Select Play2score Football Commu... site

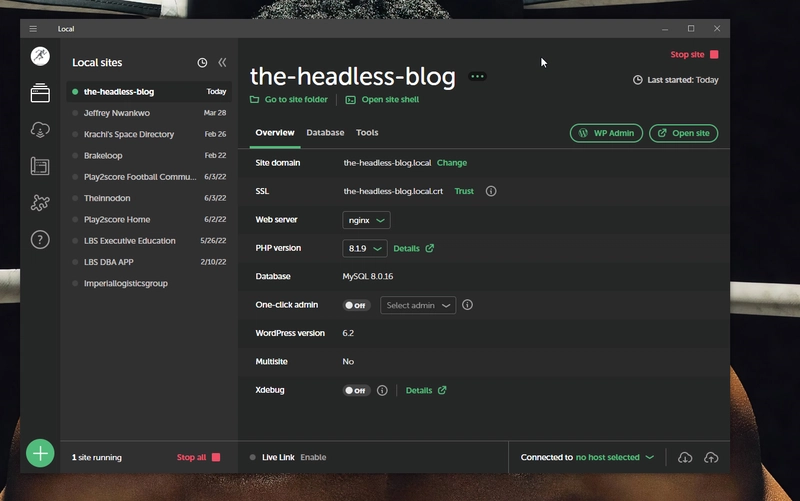(x=149, y=177)
